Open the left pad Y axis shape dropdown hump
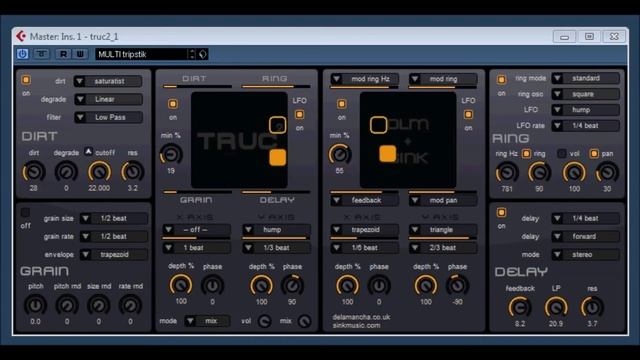Screen dimensions: 640x360 point(276,230)
